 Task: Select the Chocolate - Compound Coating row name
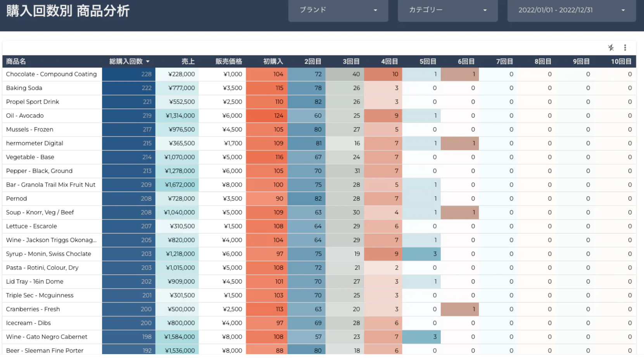coord(51,74)
